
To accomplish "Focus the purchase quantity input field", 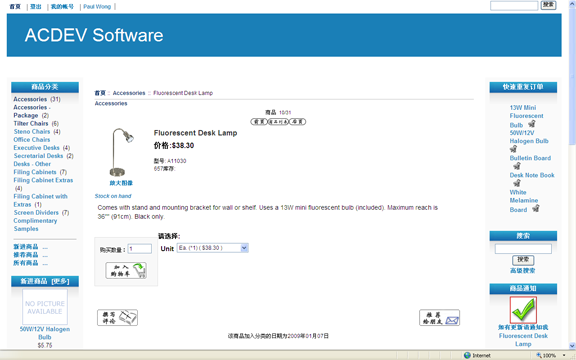I will tap(140, 249).
